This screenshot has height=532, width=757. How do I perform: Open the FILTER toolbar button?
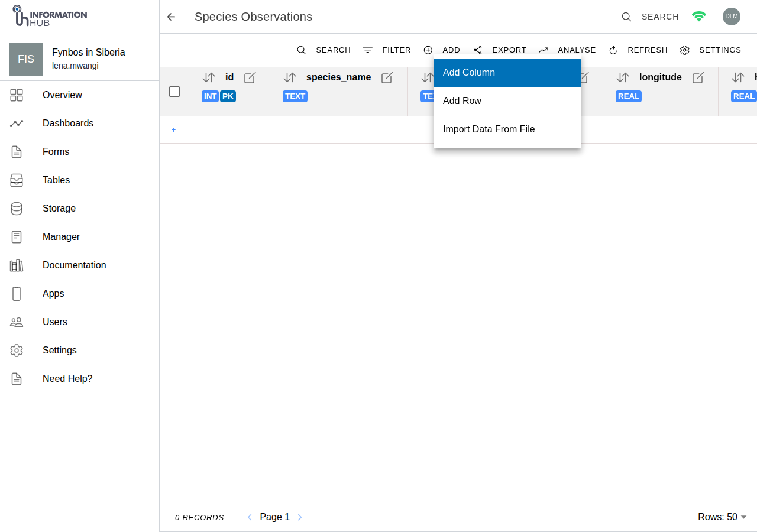tap(387, 50)
